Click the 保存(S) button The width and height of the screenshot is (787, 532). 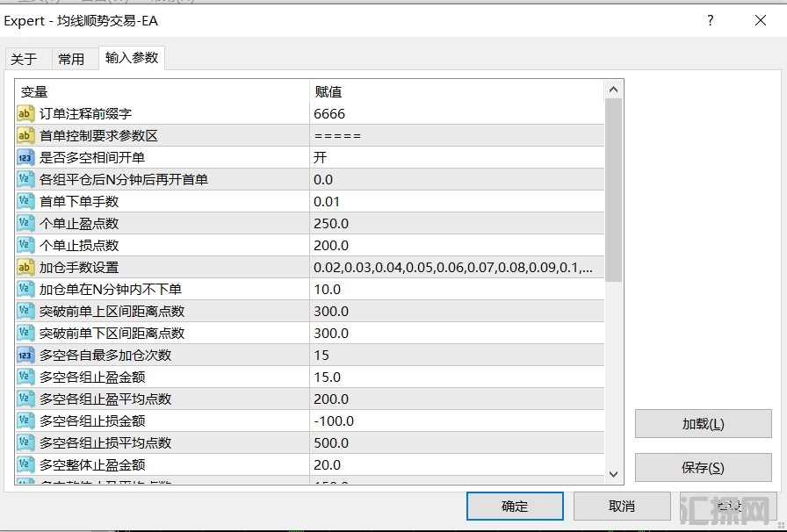pos(704,468)
